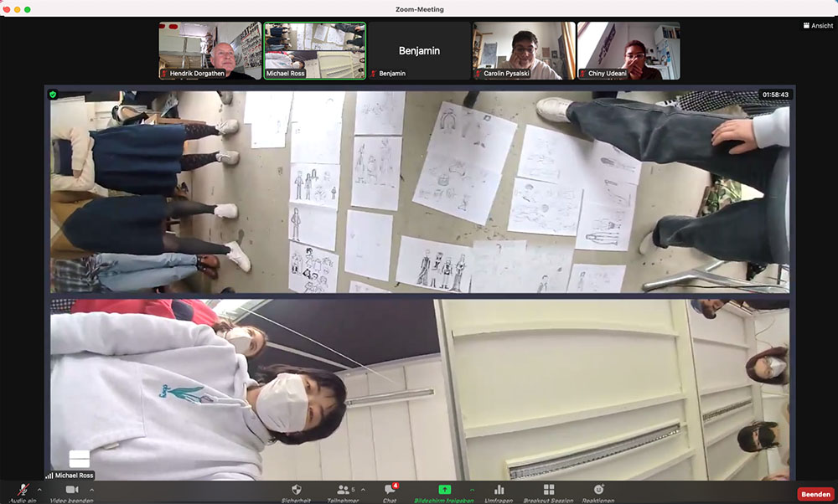Click the macOS yellow minimize button
The image size is (838, 504).
[x=17, y=9]
